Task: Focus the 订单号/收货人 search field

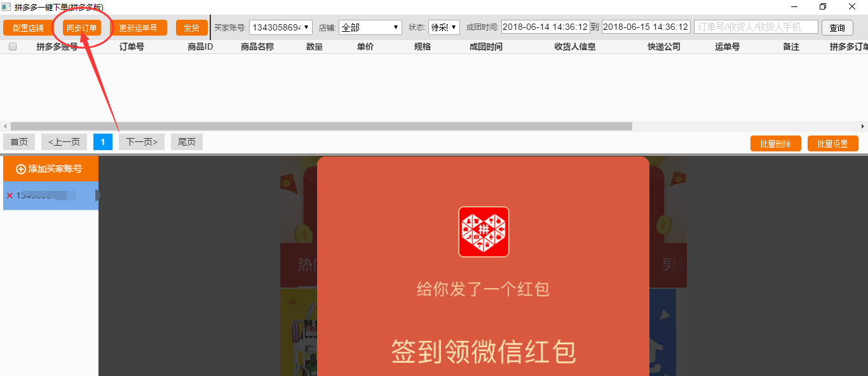Action: pyautogui.click(x=756, y=27)
